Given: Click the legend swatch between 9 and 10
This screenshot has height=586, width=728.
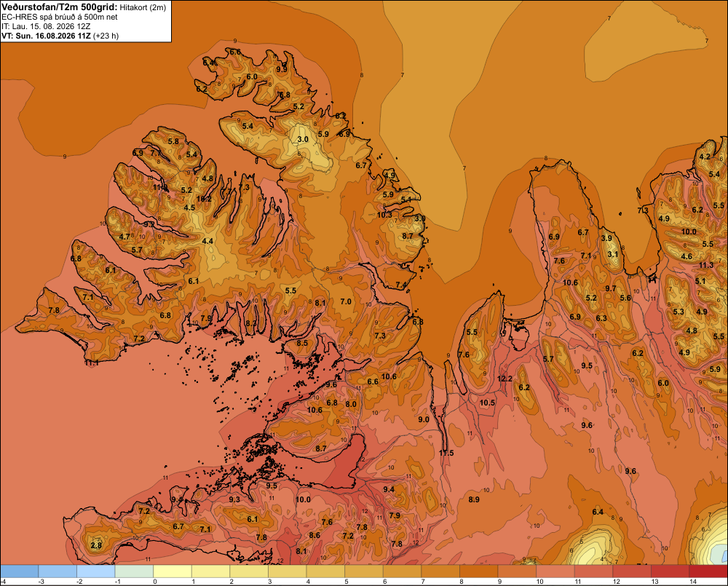Looking at the screenshot, I should coord(517,571).
